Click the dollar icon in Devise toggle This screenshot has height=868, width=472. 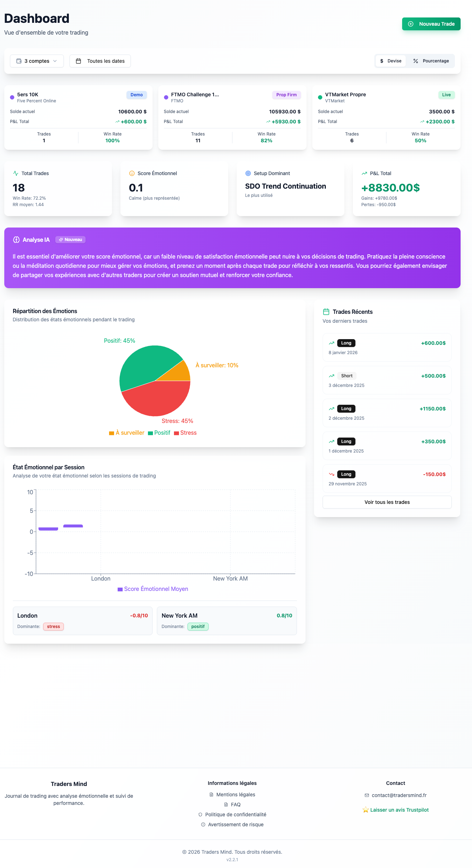(381, 61)
